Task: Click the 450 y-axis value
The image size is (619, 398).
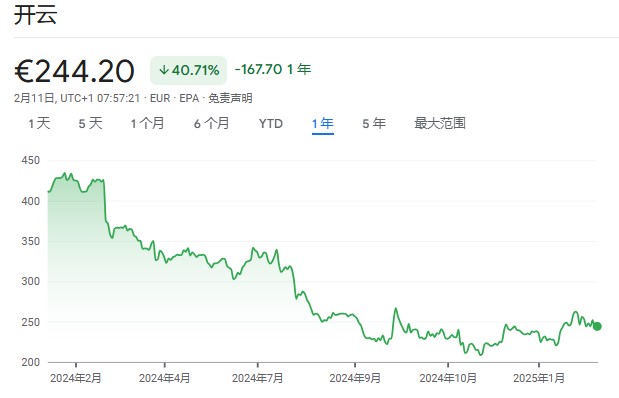Action: click(31, 160)
